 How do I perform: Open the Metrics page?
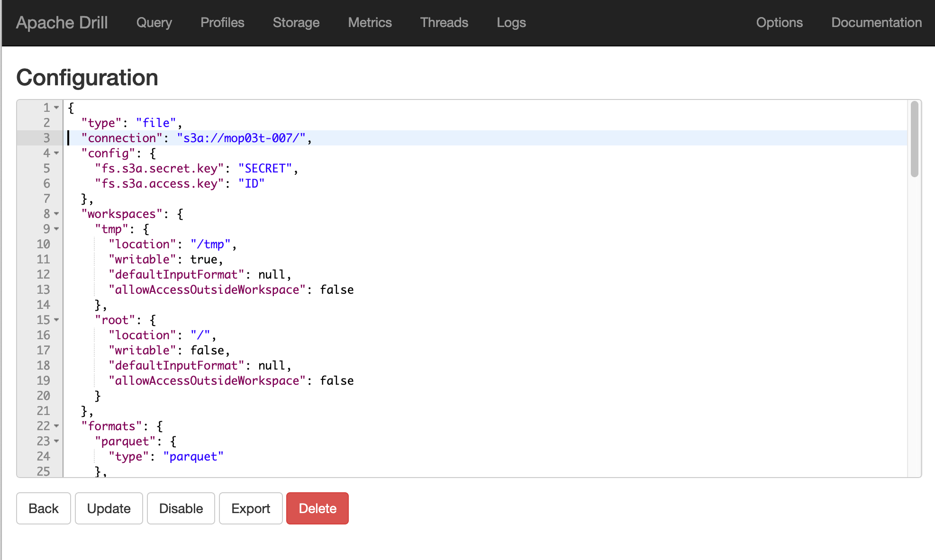(x=370, y=23)
